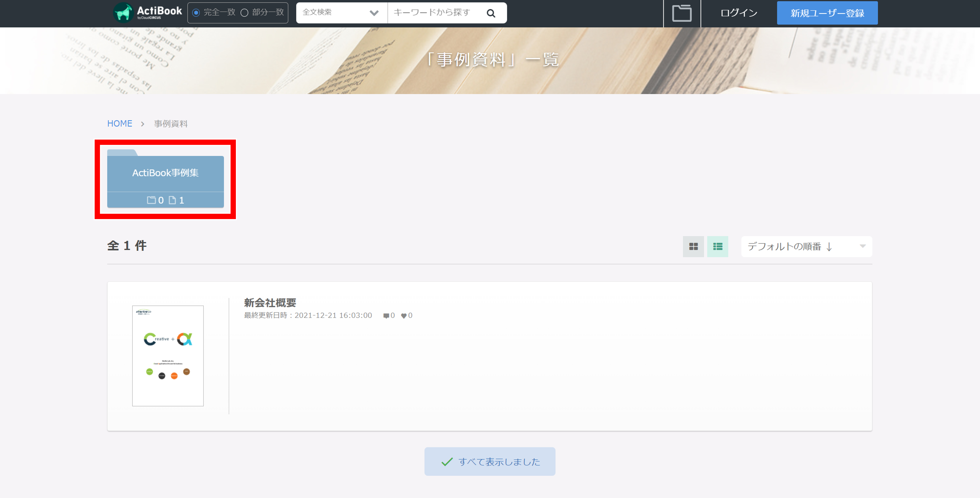Image resolution: width=980 pixels, height=498 pixels.
Task: Click the sort dropdown arrow
Action: click(862, 246)
